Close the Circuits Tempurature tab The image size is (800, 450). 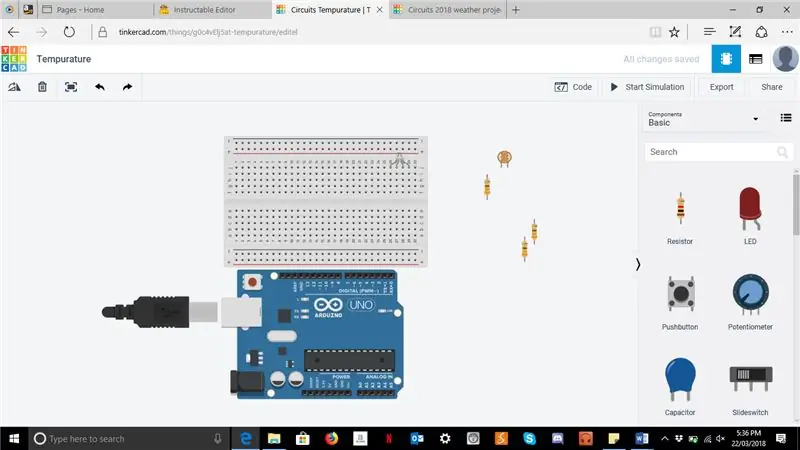(x=380, y=10)
